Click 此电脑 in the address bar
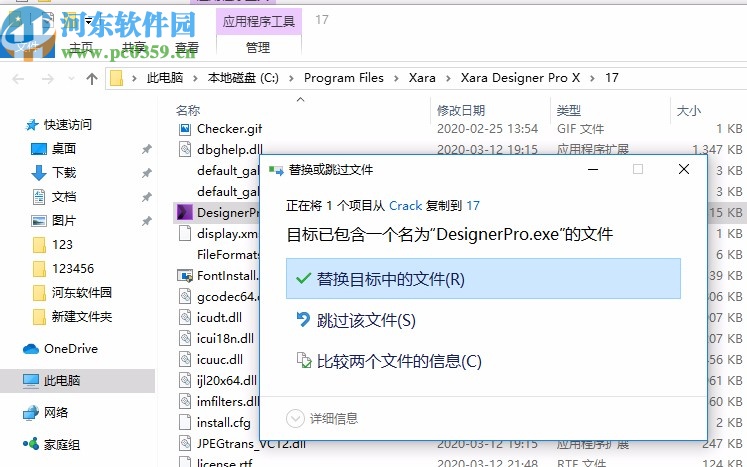The width and height of the screenshot is (747, 467). click(x=165, y=78)
